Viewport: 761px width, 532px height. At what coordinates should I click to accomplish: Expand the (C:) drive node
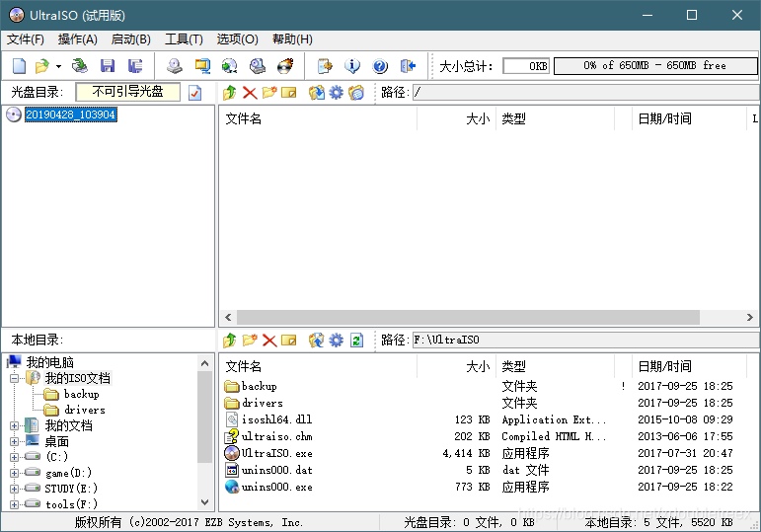tap(15, 457)
